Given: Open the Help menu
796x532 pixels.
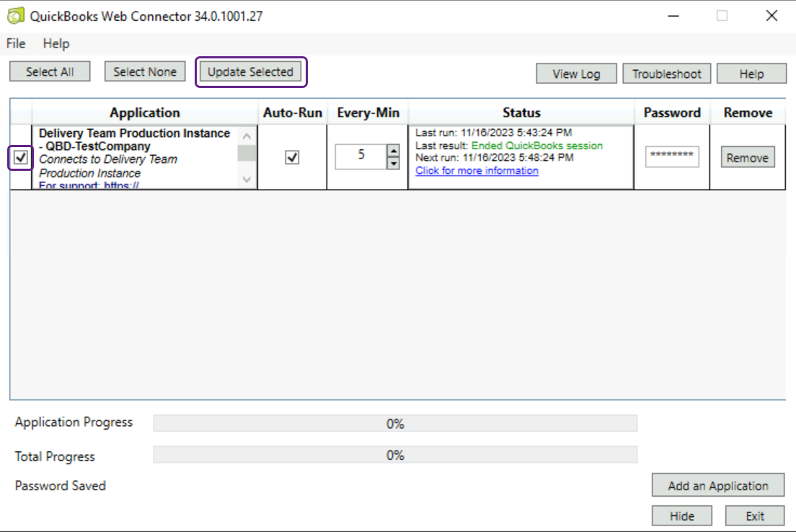Looking at the screenshot, I should coord(56,44).
